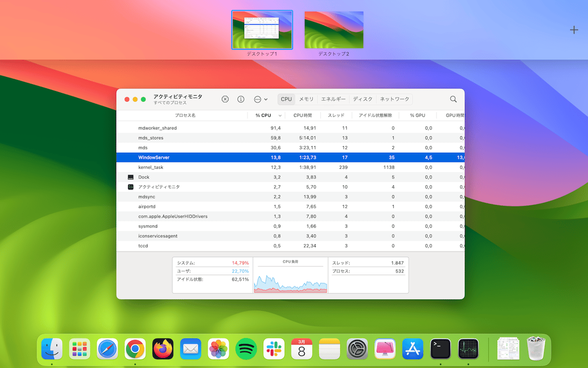Add a new desktop with plus button
The width and height of the screenshot is (588, 368).
[574, 30]
